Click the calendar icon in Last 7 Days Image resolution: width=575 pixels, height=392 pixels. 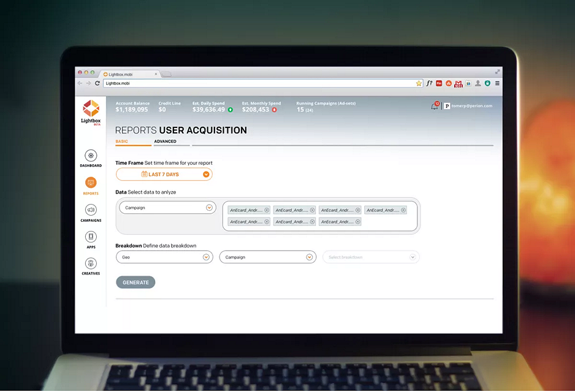[144, 174]
